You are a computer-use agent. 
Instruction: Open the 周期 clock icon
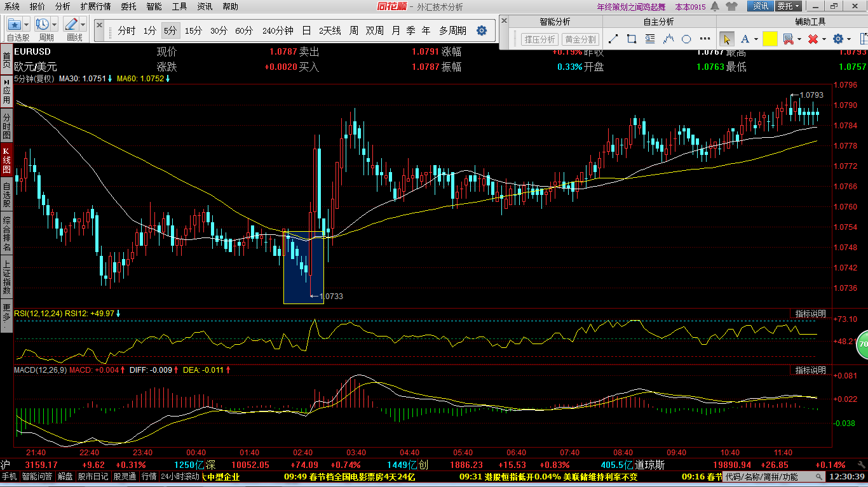pyautogui.click(x=43, y=25)
